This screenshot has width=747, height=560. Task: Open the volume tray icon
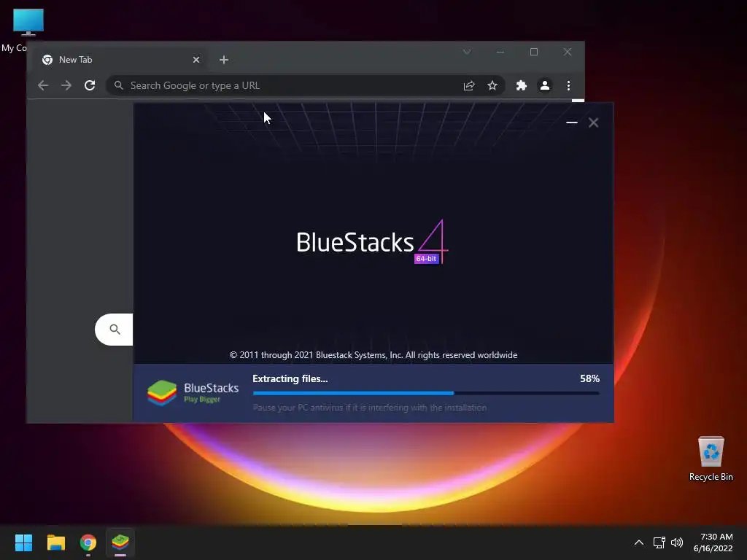[x=676, y=542]
